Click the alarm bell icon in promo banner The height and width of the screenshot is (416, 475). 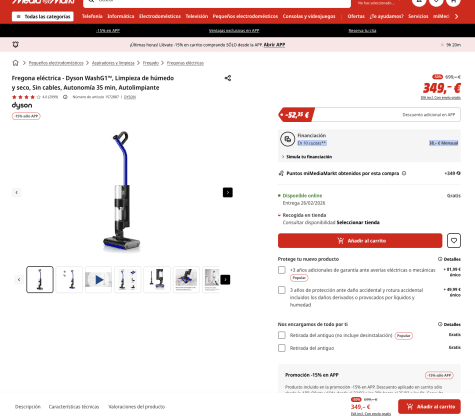pos(15,45)
